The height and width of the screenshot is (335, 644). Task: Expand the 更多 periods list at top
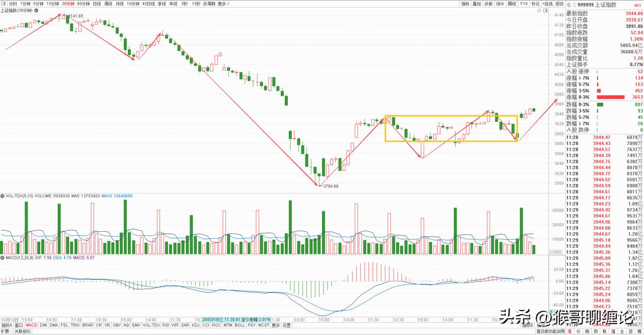click(x=223, y=4)
